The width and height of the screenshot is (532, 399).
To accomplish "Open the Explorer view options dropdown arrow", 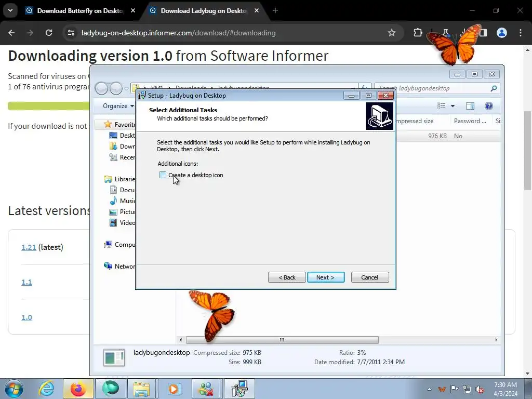I will pyautogui.click(x=453, y=106).
